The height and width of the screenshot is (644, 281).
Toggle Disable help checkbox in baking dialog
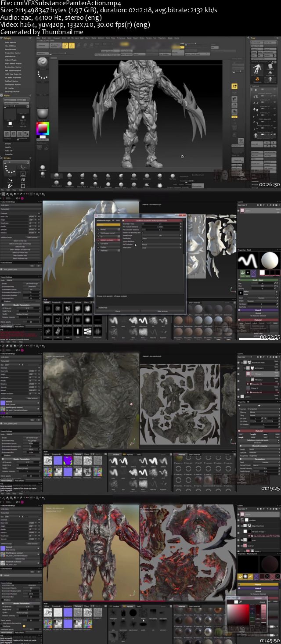[x=98, y=307]
